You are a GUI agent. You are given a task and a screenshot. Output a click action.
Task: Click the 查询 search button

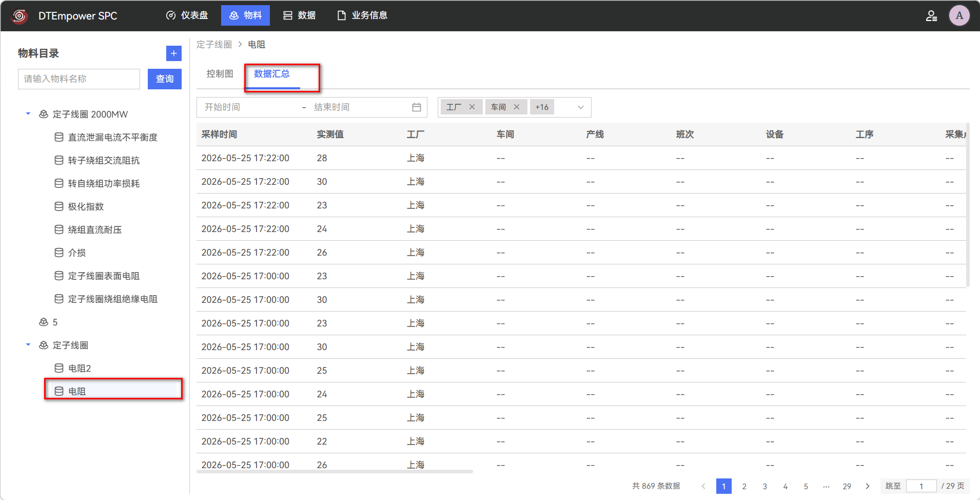pyautogui.click(x=165, y=79)
